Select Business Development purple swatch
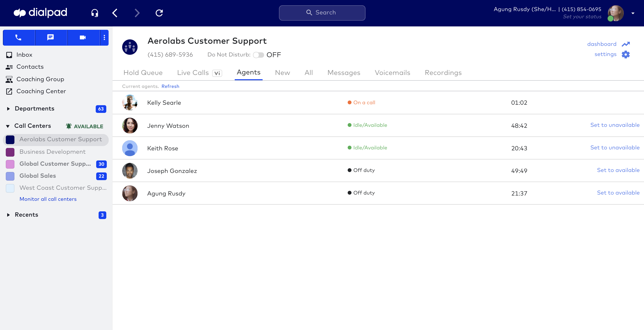644x330 pixels. click(x=10, y=152)
